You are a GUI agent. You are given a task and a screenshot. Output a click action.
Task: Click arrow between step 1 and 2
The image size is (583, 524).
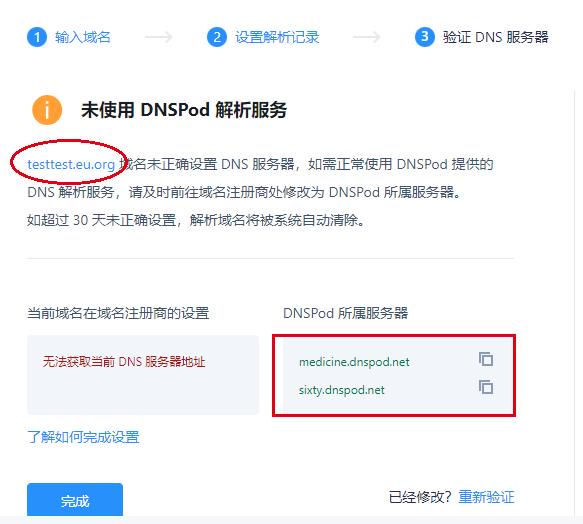[159, 37]
